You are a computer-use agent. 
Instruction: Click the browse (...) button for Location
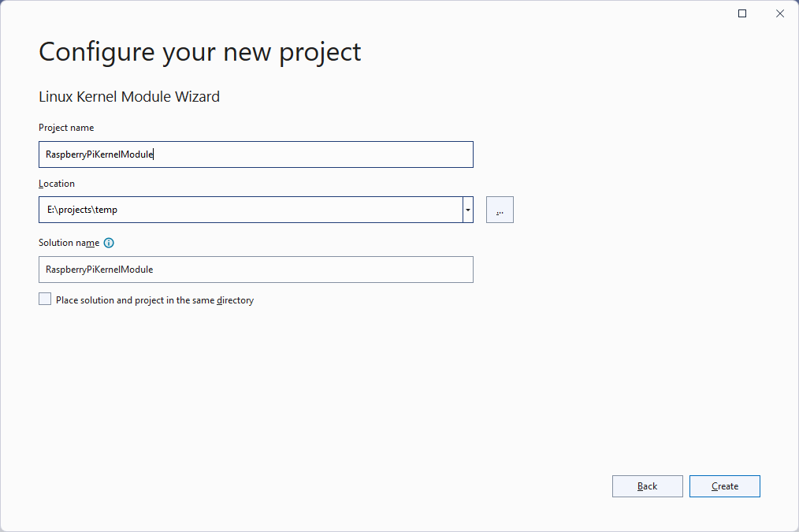[x=500, y=210]
